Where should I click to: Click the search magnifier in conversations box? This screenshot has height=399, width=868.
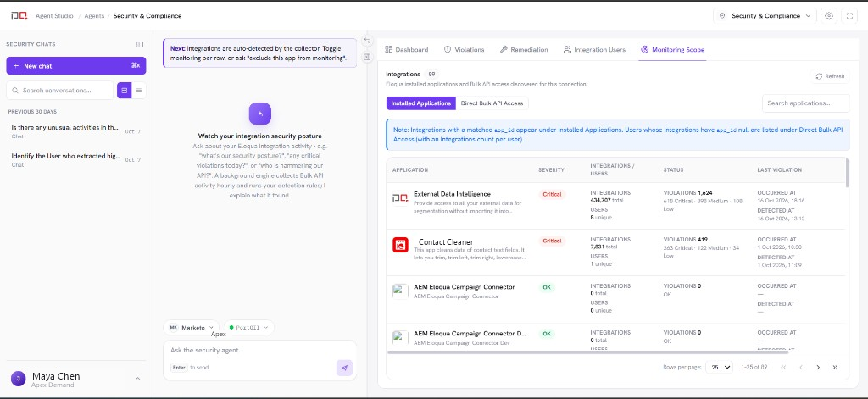tap(15, 90)
